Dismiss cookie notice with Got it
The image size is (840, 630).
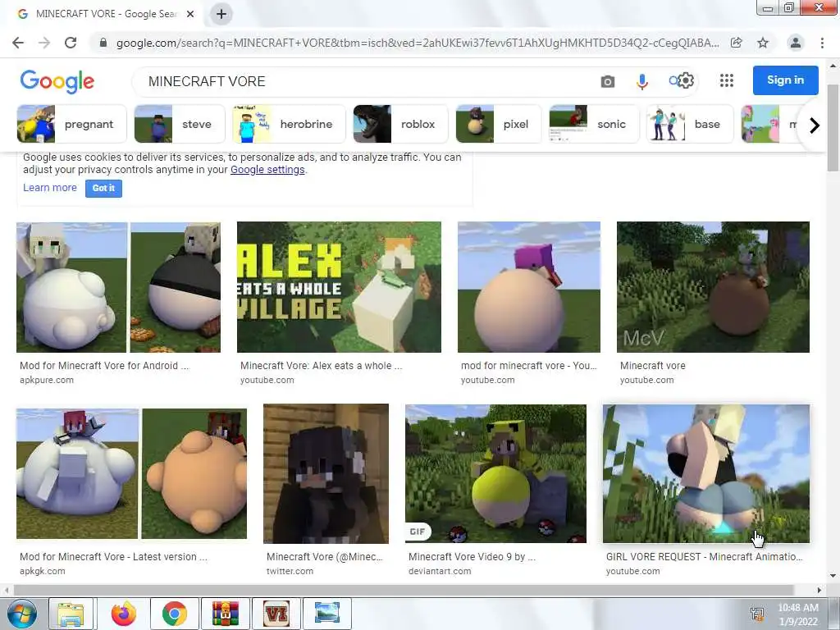[x=103, y=188]
